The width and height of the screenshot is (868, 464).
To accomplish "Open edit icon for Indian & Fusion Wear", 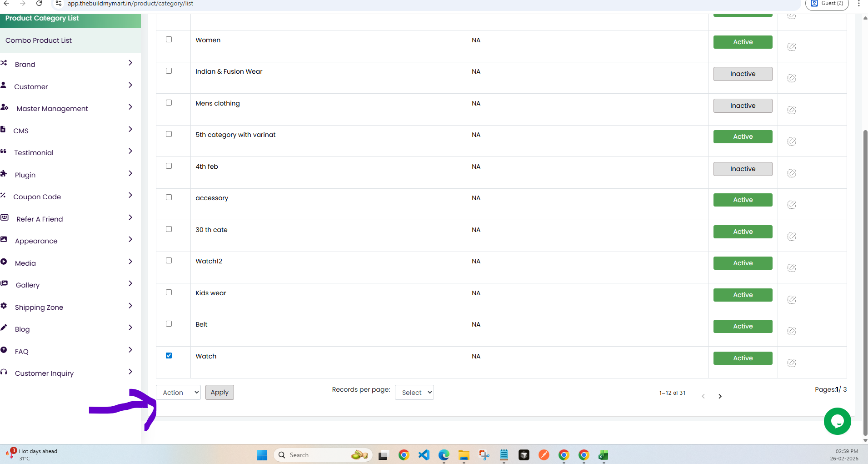I will click(791, 78).
